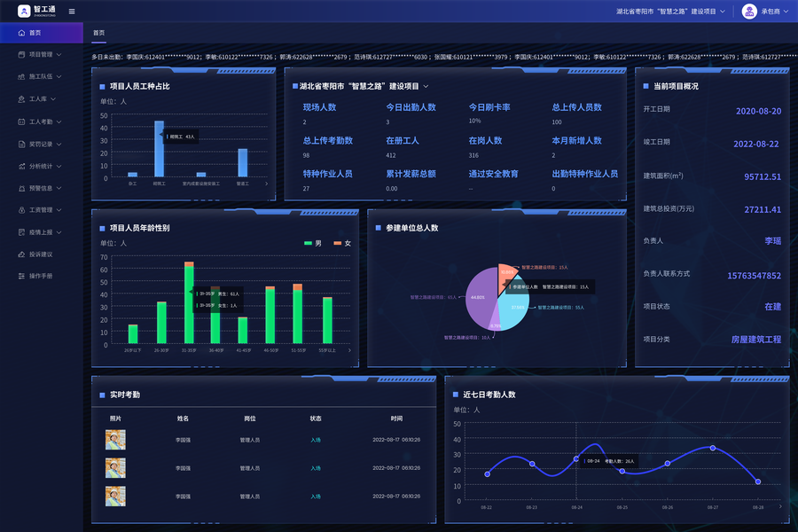Expand the 项目管理 menu chevron
Screen dimensions: 798x532
pos(59,54)
